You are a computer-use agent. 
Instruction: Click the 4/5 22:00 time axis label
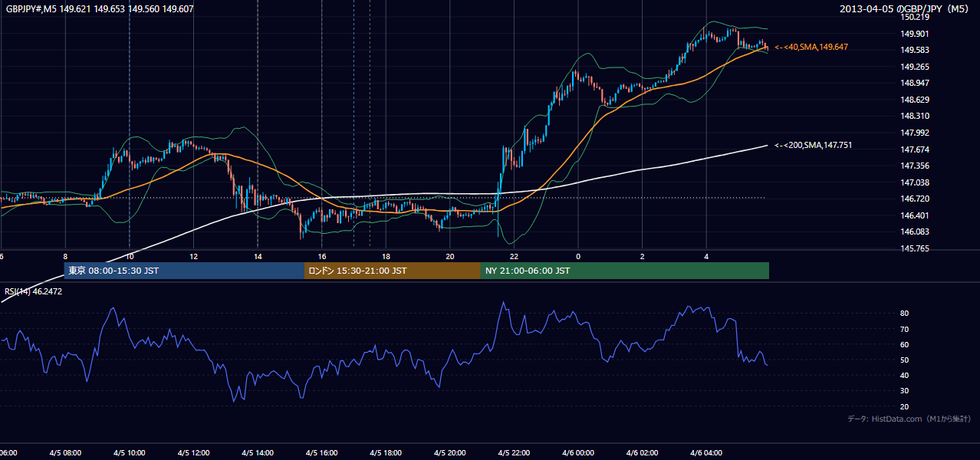514,453
